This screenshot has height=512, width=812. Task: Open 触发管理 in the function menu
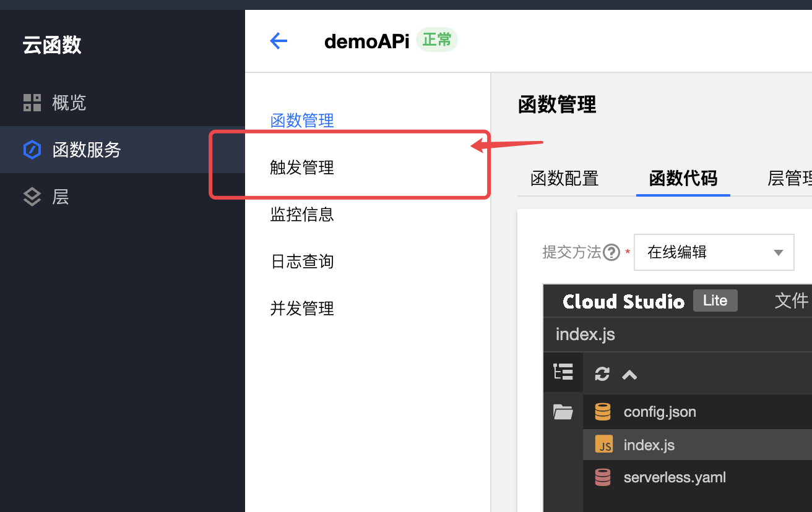click(302, 168)
